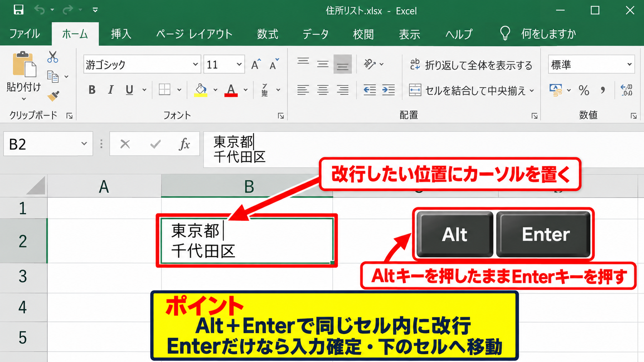Select column A header
The height and width of the screenshot is (362, 644).
coord(104,187)
